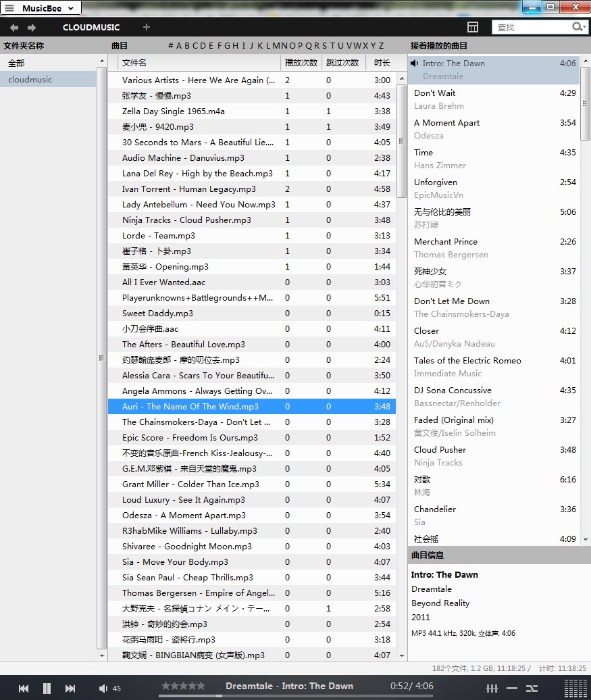Mute the volume speaker icon
Image resolution: width=591 pixels, height=700 pixels.
103,688
